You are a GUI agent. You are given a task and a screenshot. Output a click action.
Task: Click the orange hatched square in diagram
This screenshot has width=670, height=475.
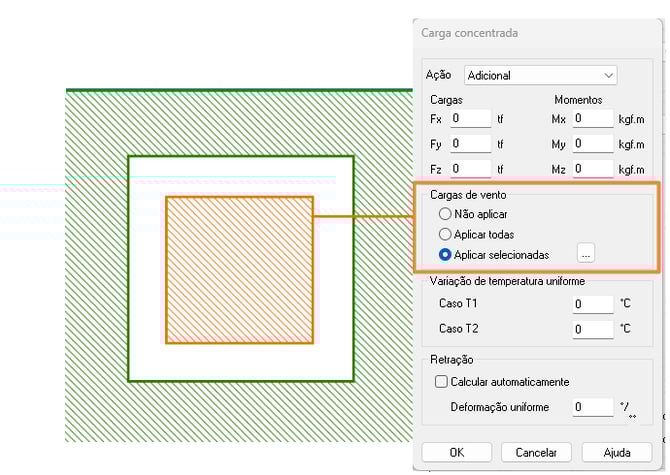pyautogui.click(x=239, y=270)
